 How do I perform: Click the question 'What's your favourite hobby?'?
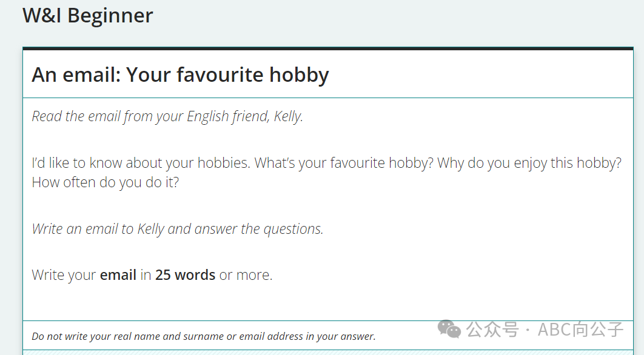344,164
